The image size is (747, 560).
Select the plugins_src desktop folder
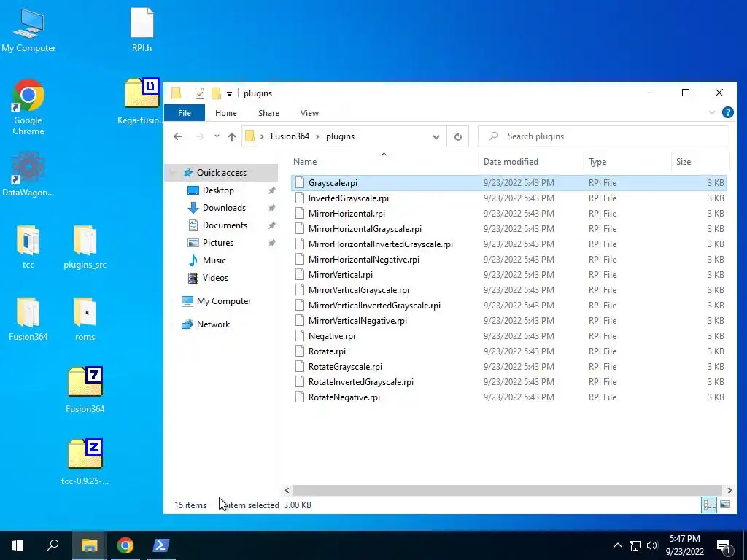pos(85,247)
